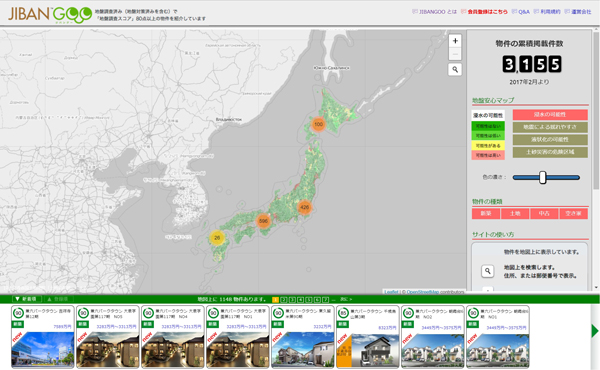This screenshot has height=370, width=600.
Task: Open the property card priced 8323万円
Action: [x=368, y=337]
